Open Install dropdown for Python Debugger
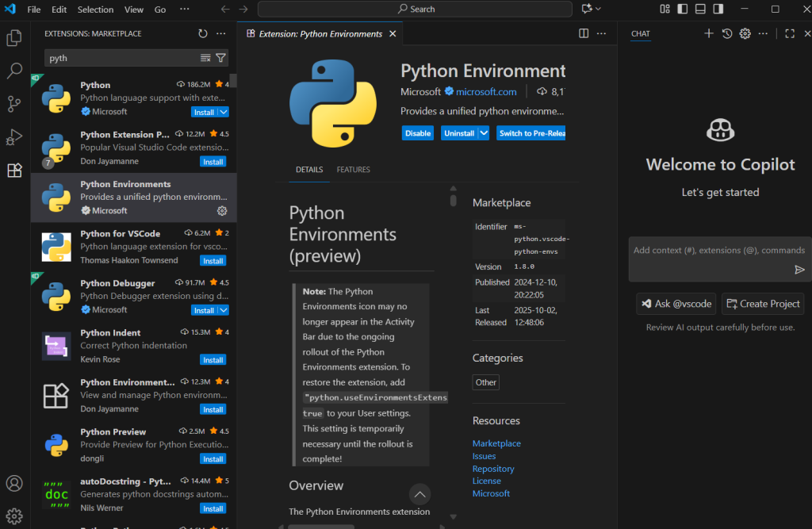Viewport: 812px width, 529px height. (x=223, y=310)
